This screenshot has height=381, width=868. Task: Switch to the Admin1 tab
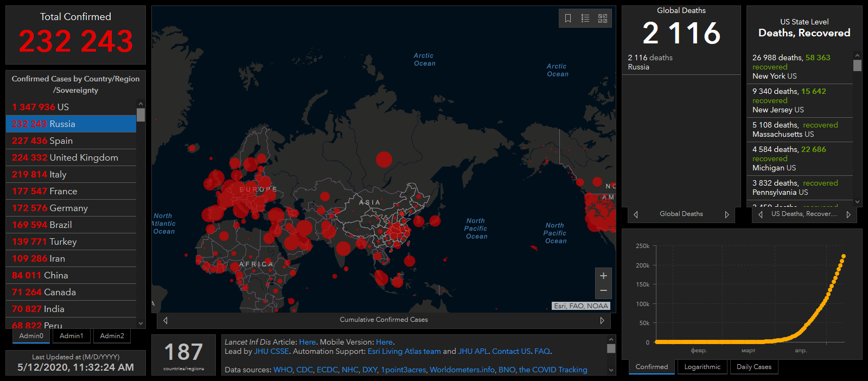pos(72,336)
